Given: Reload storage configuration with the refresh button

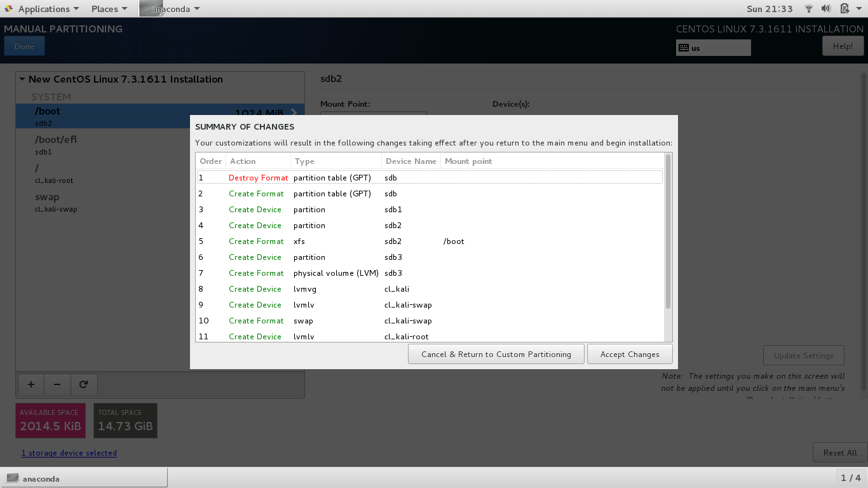Looking at the screenshot, I should (x=83, y=384).
